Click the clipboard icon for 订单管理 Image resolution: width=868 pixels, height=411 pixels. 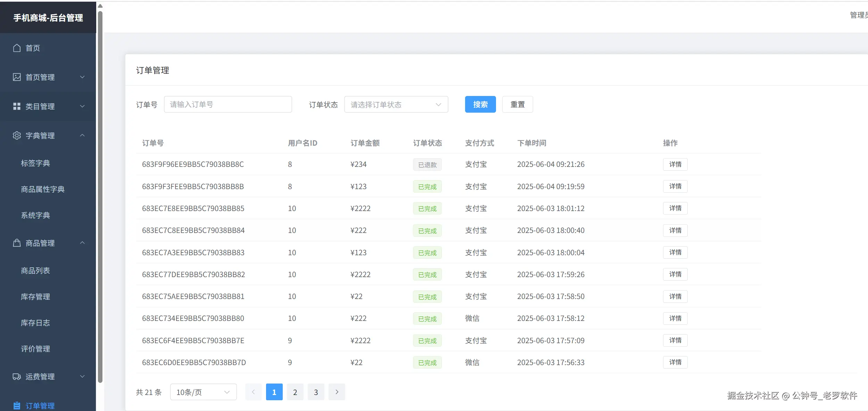point(17,405)
